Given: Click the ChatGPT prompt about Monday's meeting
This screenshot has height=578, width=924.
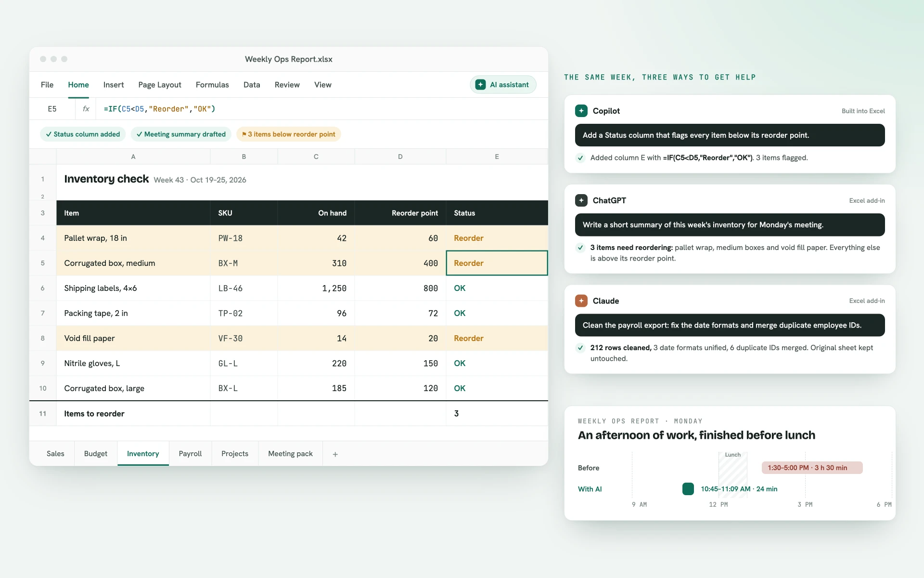Looking at the screenshot, I should point(730,225).
